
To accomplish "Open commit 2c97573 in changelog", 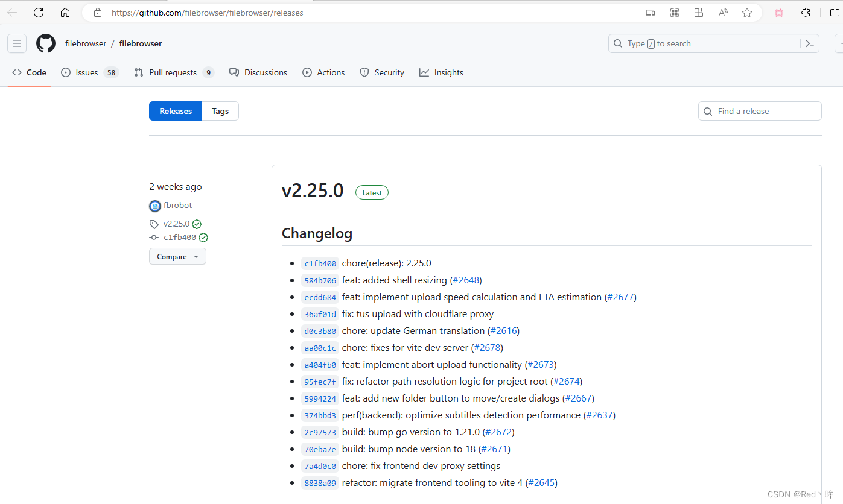I will [x=320, y=432].
